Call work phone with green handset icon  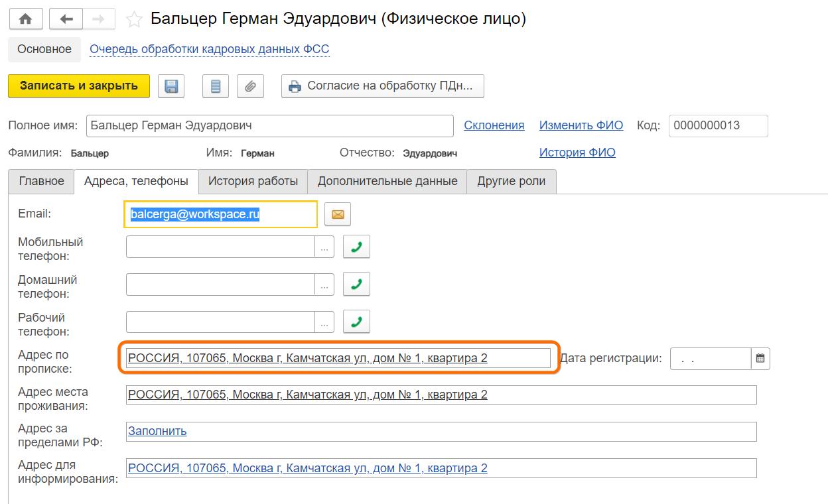tap(356, 322)
